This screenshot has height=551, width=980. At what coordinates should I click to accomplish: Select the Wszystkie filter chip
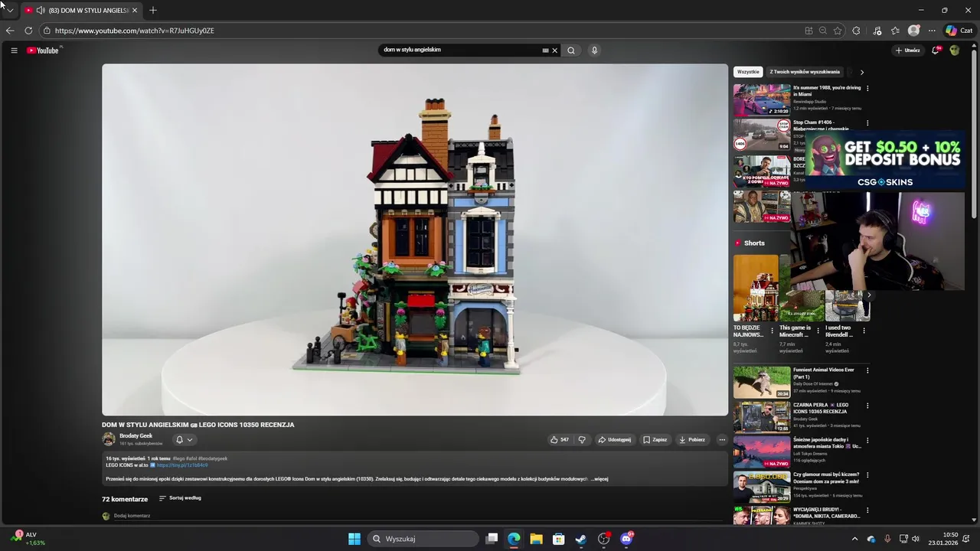coord(748,72)
